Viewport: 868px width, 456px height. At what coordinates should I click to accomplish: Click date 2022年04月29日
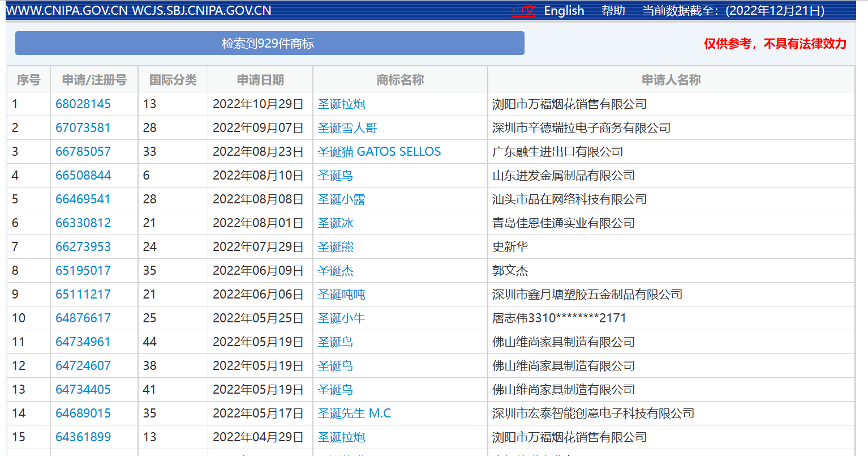259,437
